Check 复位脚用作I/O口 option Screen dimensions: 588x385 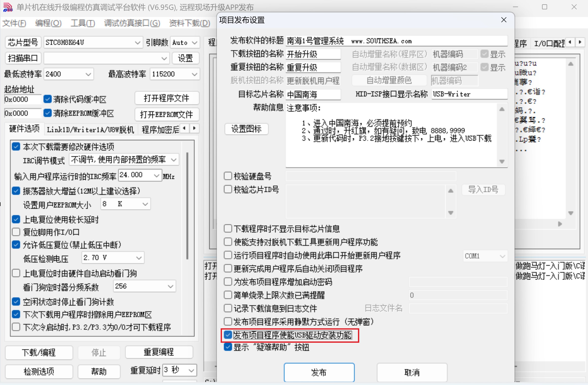click(x=16, y=232)
